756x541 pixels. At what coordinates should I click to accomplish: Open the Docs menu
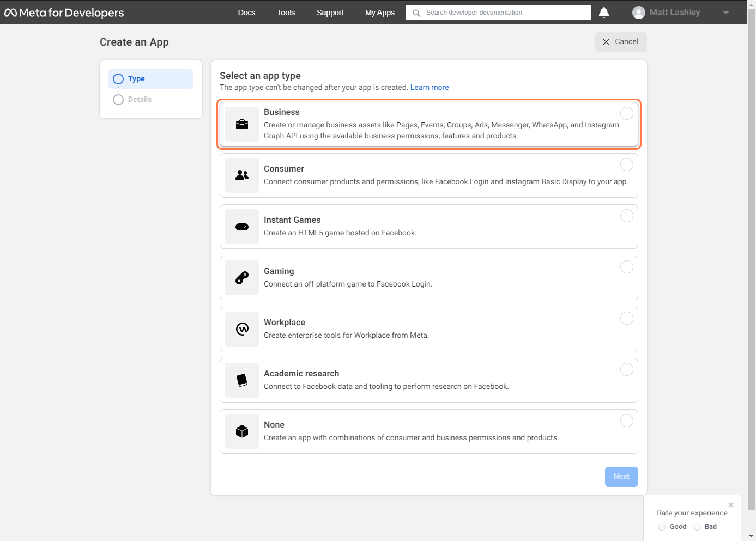pyautogui.click(x=246, y=13)
